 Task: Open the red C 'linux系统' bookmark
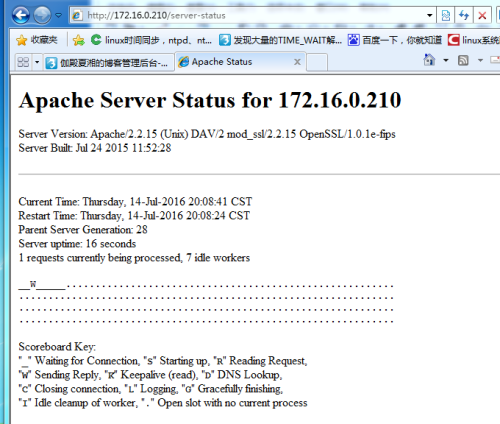473,40
